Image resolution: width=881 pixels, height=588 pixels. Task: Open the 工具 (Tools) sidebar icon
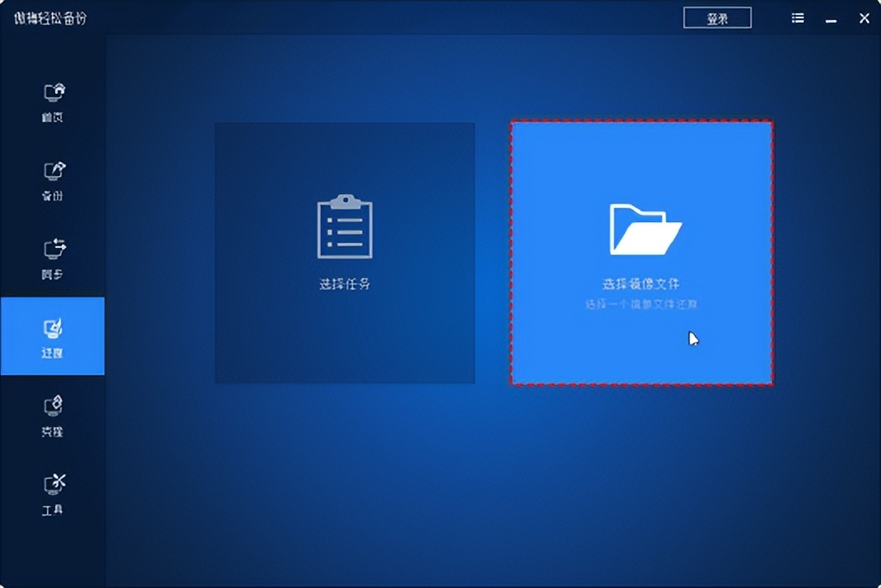pyautogui.click(x=52, y=484)
